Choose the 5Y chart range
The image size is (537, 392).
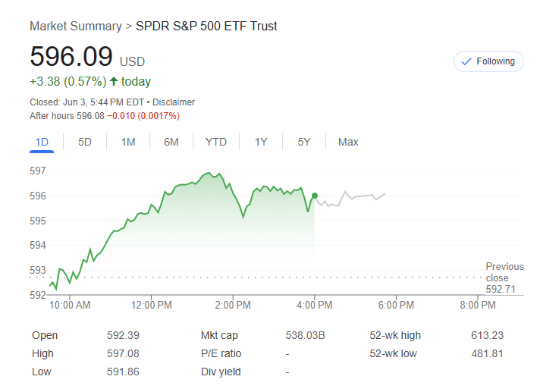tap(304, 142)
